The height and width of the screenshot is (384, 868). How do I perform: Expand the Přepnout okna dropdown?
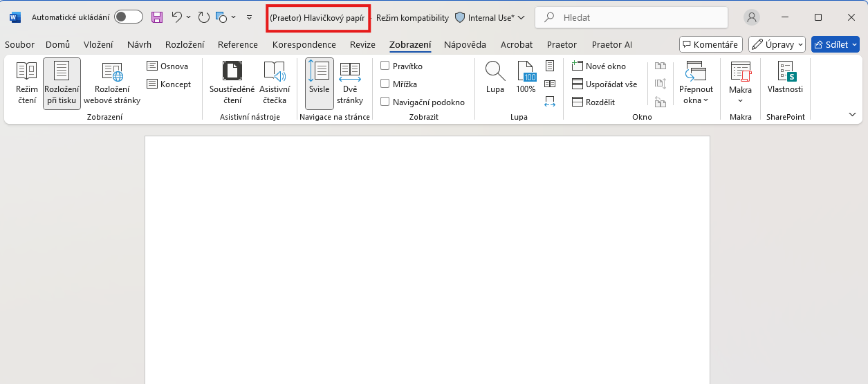(x=696, y=83)
